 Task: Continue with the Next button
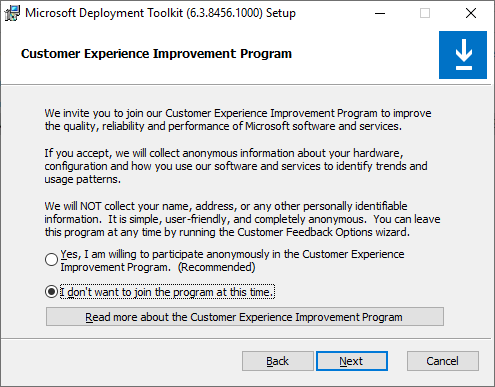pos(352,361)
